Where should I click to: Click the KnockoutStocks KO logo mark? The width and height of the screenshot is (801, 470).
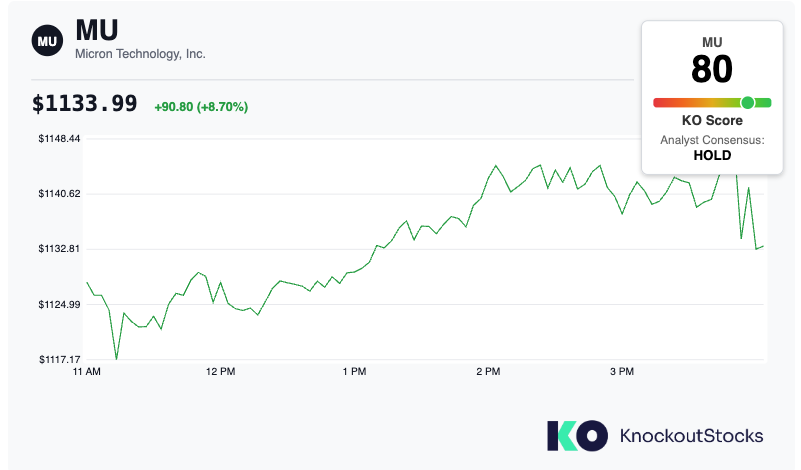point(577,436)
